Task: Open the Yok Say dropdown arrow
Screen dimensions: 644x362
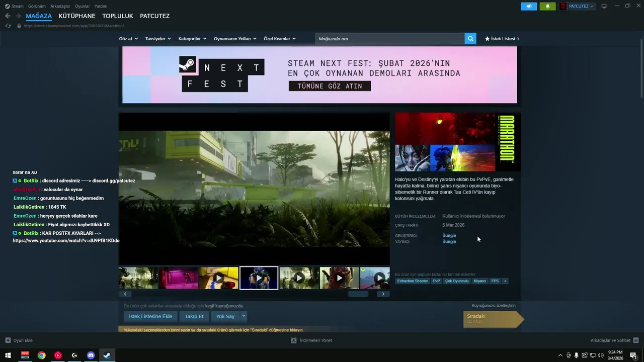Action: [244, 316]
